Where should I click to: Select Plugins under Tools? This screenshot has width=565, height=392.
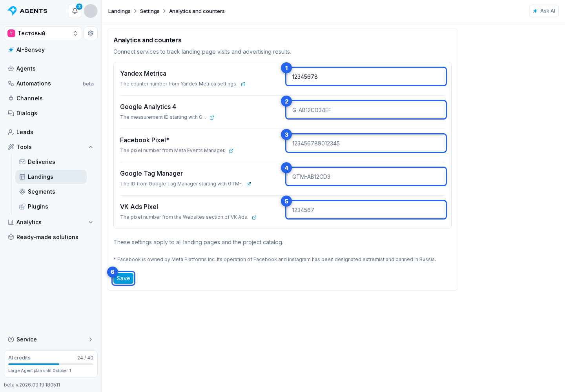tap(51, 207)
